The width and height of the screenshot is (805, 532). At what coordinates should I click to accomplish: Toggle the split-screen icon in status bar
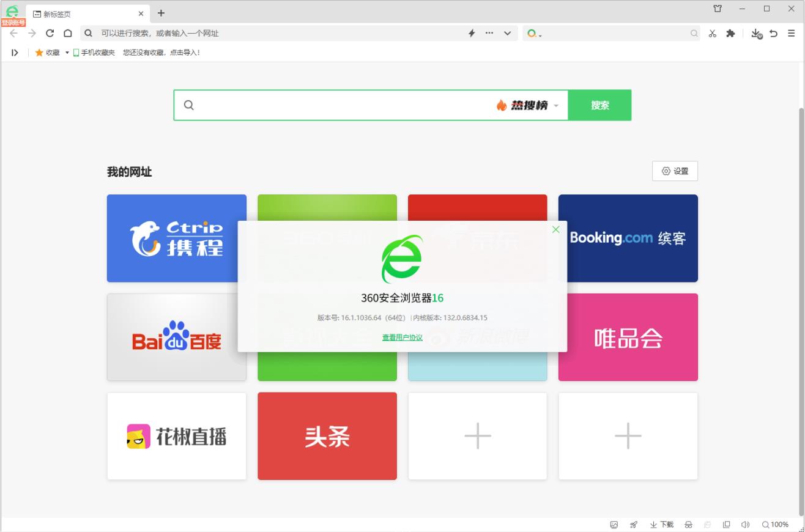tap(726, 524)
